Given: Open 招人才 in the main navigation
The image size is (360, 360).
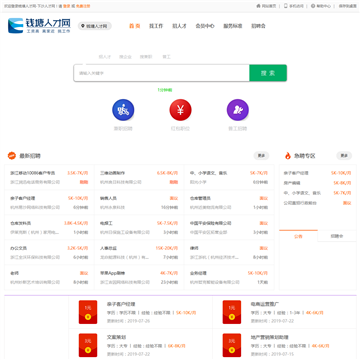Looking at the screenshot, I should click(x=179, y=26).
